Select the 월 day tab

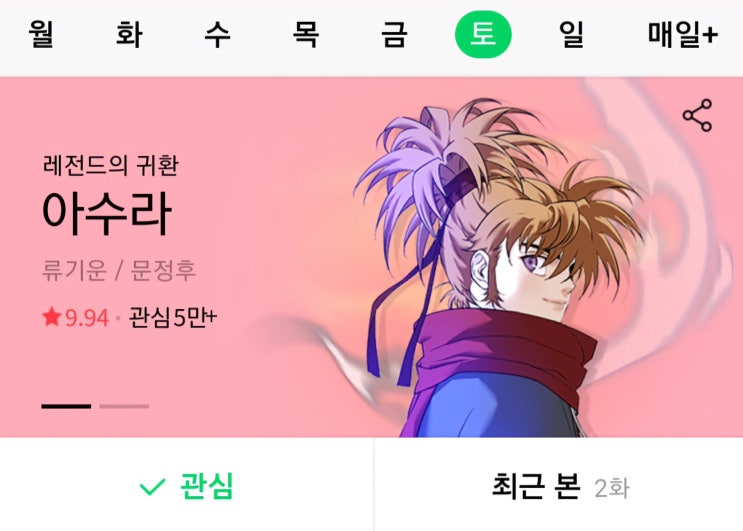click(x=41, y=35)
